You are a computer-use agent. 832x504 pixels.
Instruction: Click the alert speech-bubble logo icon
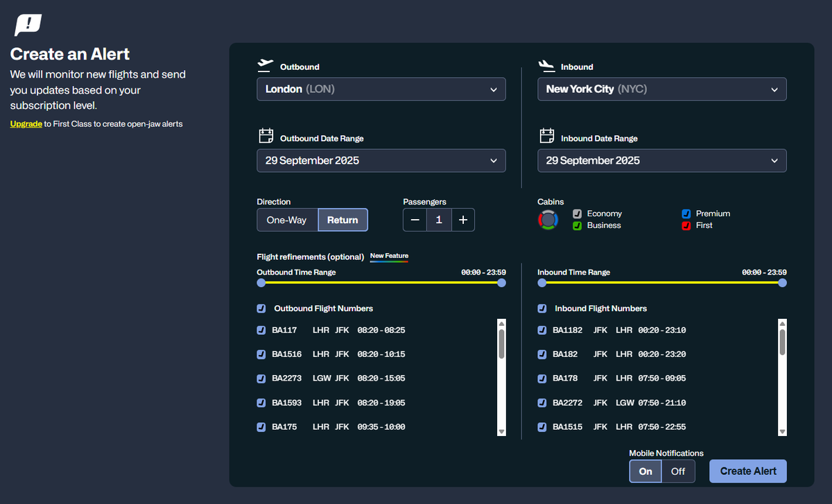[x=28, y=26]
